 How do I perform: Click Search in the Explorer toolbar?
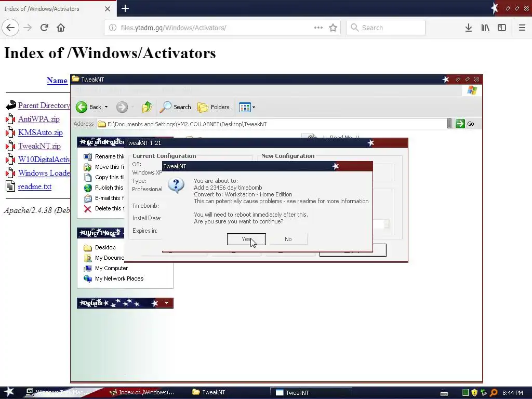pyautogui.click(x=175, y=107)
